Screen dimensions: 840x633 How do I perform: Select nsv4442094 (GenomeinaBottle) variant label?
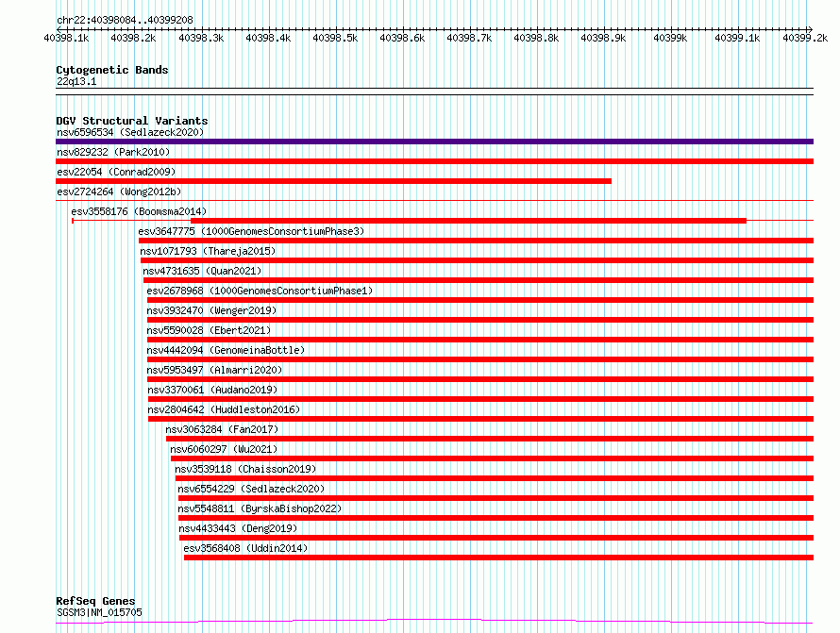(x=226, y=350)
